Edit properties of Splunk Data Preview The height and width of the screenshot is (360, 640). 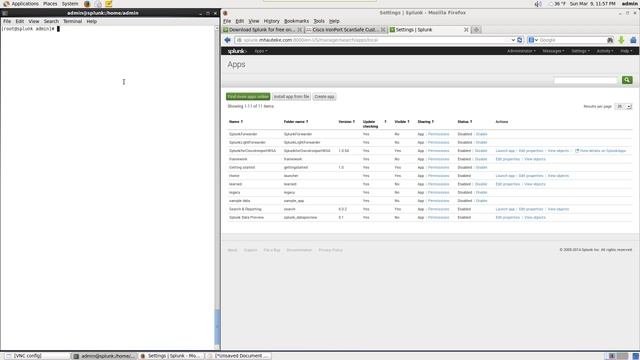click(508, 218)
